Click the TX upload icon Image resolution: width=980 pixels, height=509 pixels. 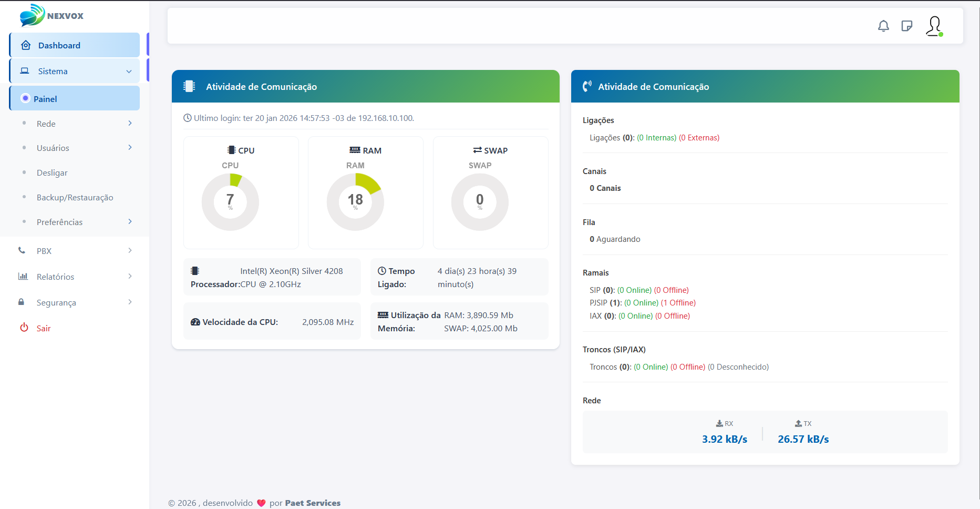point(798,423)
